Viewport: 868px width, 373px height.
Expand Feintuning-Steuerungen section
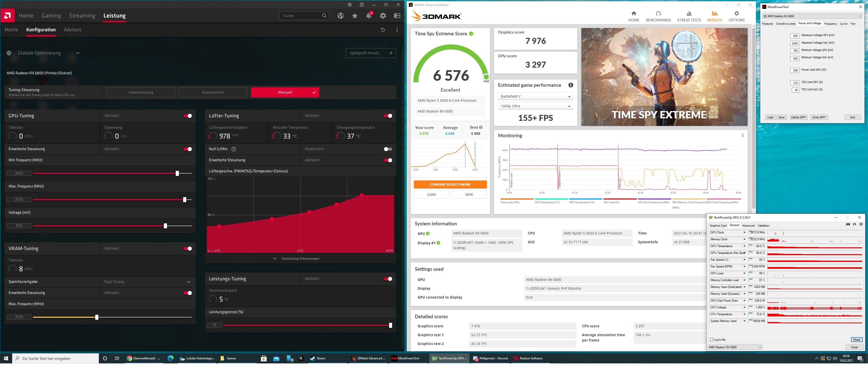pos(296,258)
